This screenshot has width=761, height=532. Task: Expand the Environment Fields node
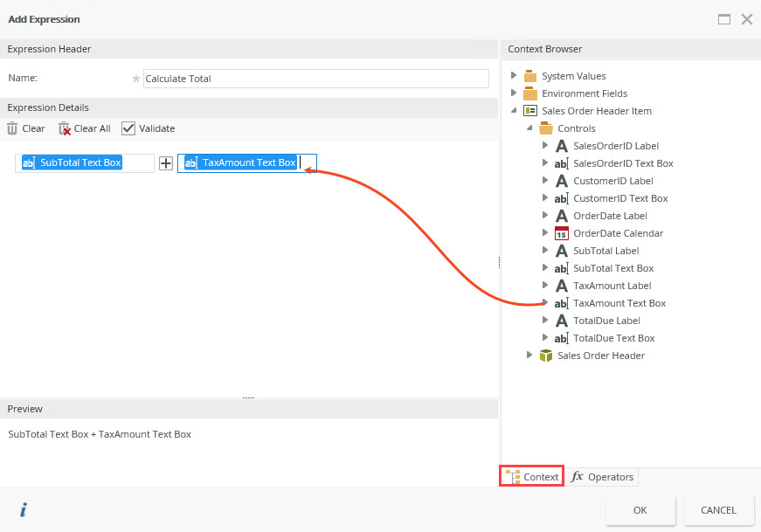[x=514, y=93]
